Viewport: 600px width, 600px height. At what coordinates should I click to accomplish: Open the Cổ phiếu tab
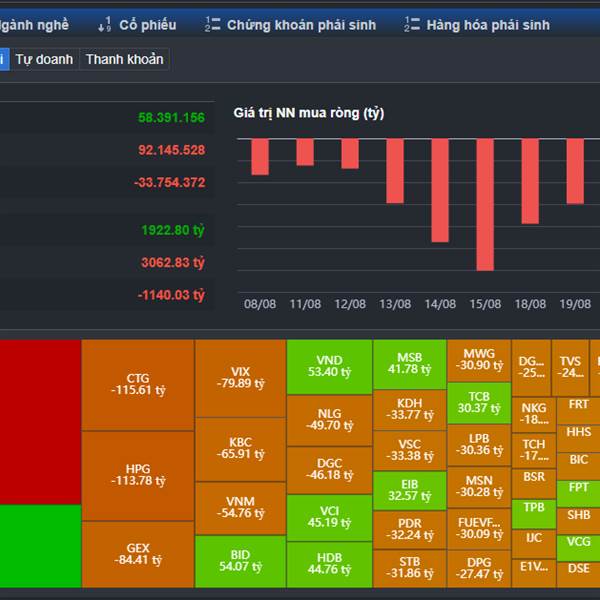148,25
